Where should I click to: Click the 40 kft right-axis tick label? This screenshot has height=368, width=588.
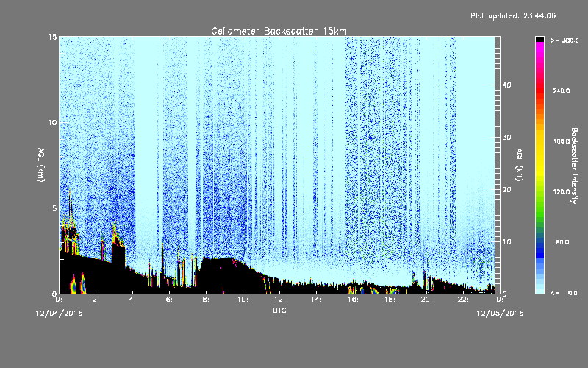coord(506,85)
